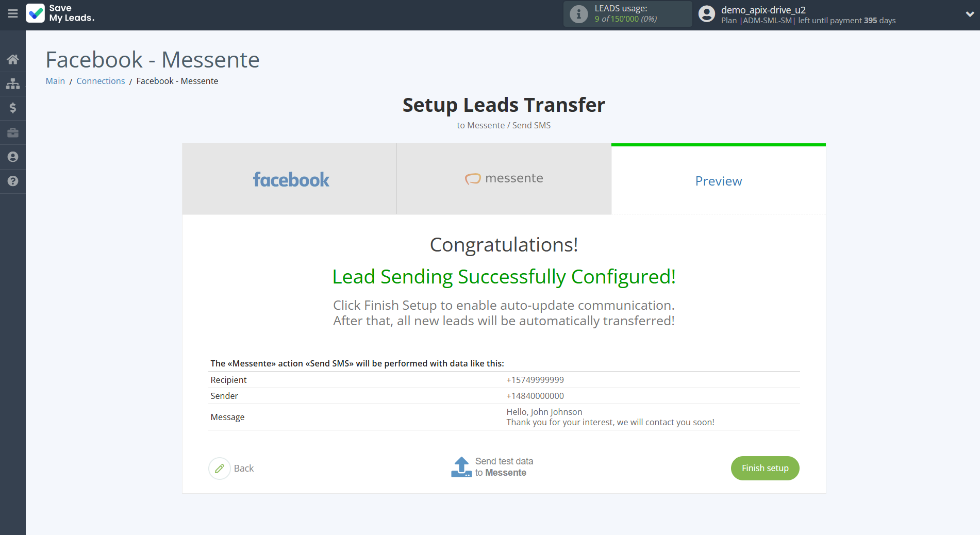Click the briefcase icon in sidebar
980x535 pixels.
coord(13,132)
